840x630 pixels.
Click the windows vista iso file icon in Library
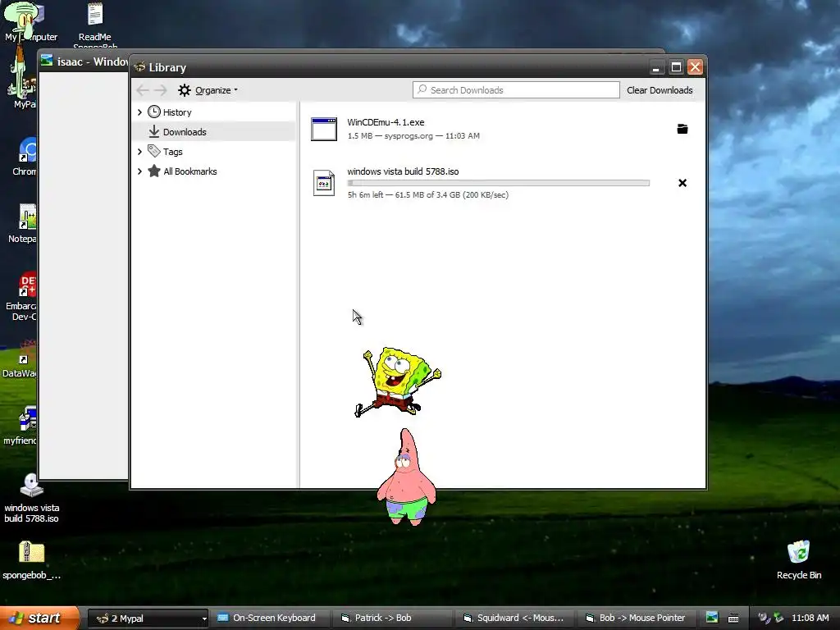[324, 183]
